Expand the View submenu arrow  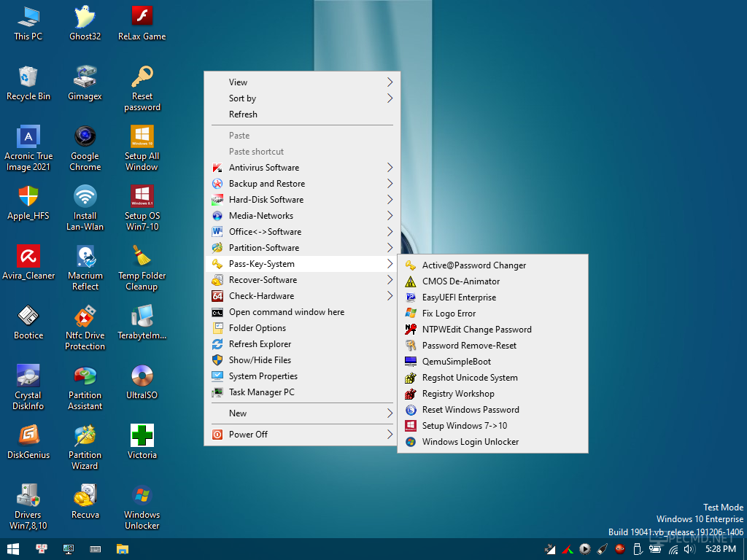(x=390, y=82)
